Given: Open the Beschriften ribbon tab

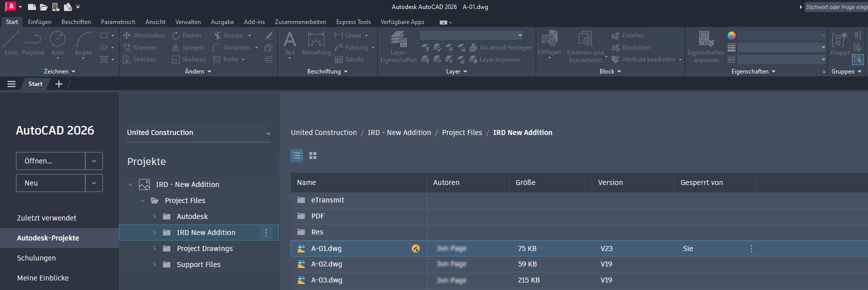Looking at the screenshot, I should click(76, 22).
